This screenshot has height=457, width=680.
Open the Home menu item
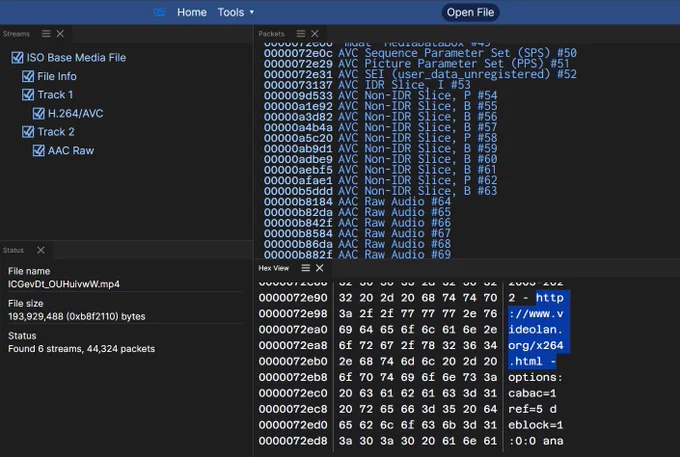(x=192, y=12)
